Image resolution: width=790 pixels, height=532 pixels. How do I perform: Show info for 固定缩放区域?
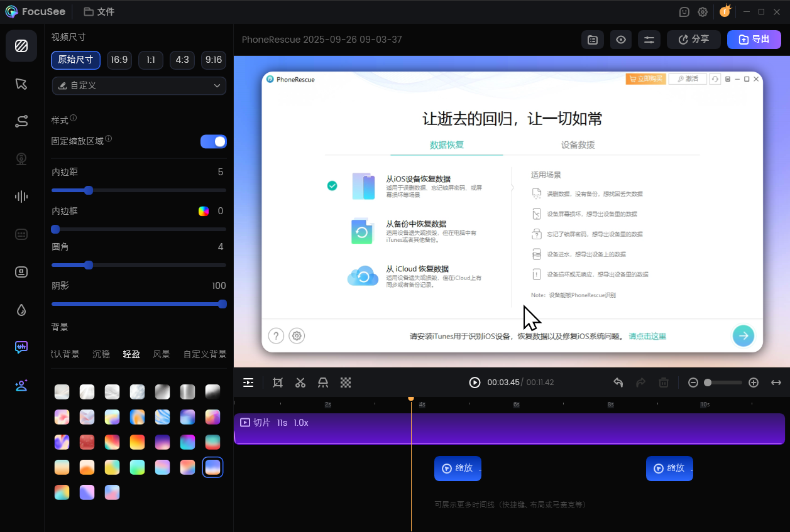point(109,139)
